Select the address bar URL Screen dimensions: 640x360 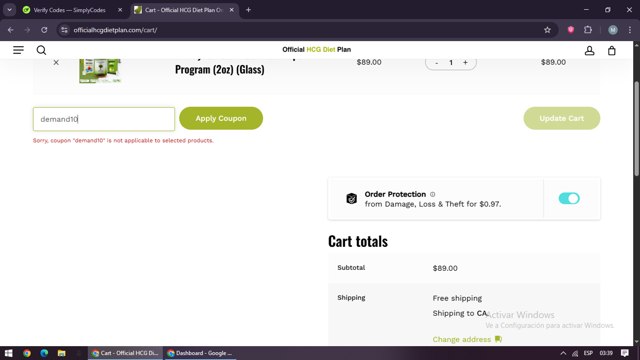[x=115, y=30]
